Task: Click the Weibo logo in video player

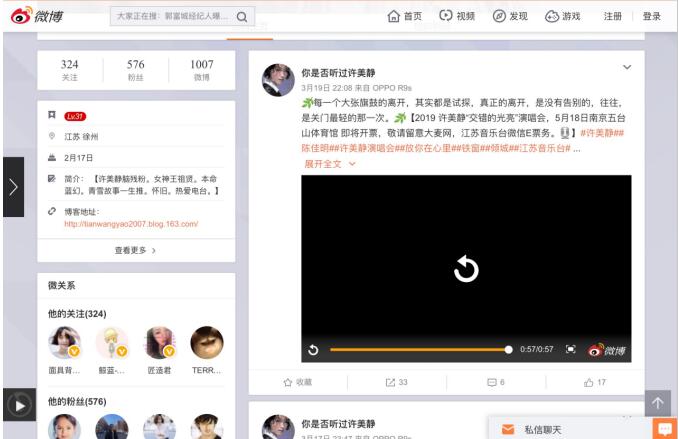Action: 606,350
